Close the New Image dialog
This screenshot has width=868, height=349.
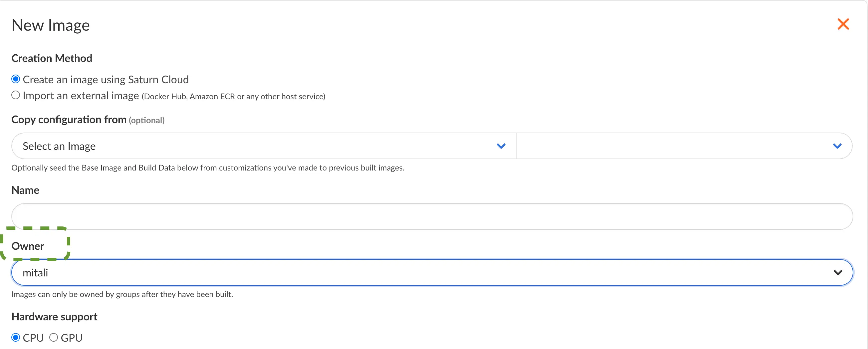843,24
